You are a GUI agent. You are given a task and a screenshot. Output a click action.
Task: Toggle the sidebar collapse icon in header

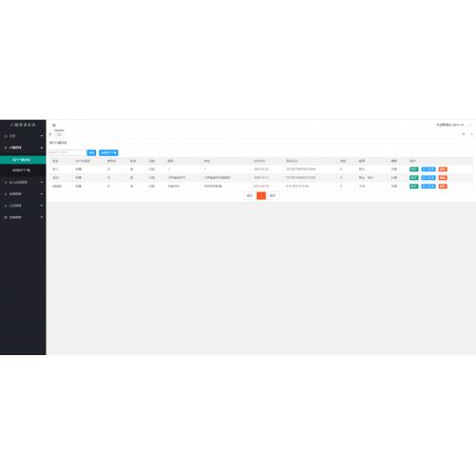(x=53, y=125)
